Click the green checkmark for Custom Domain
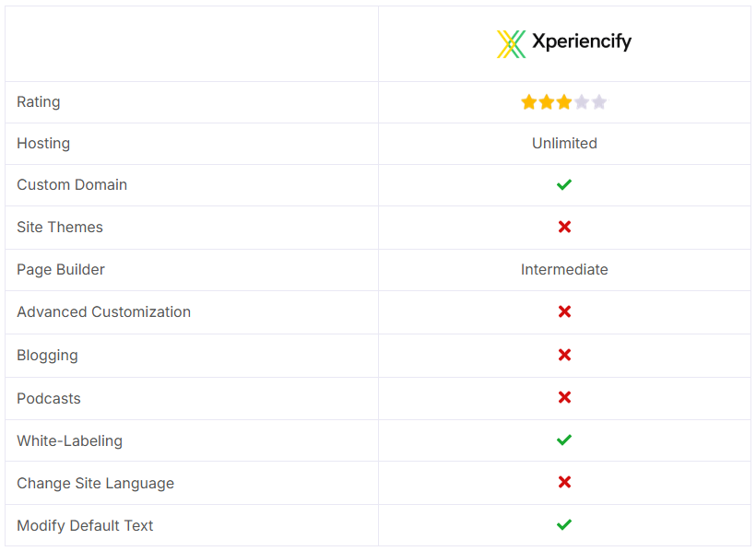 point(564,184)
